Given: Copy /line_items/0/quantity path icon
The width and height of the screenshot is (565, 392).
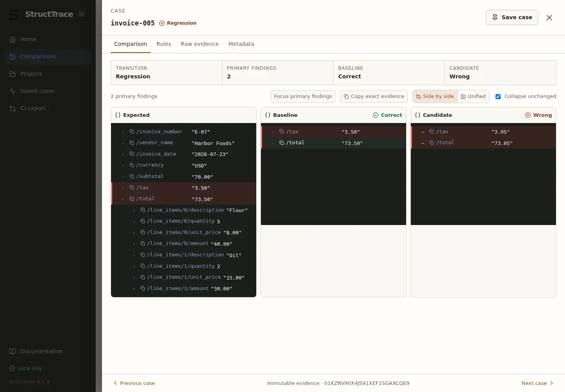Looking at the screenshot, I should pyautogui.click(x=143, y=221).
